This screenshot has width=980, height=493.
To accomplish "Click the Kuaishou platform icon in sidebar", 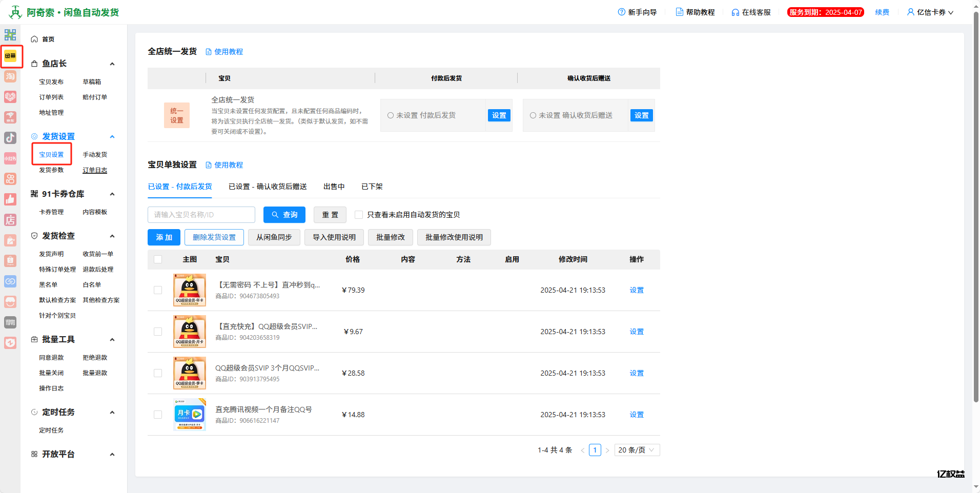I will pyautogui.click(x=10, y=179).
